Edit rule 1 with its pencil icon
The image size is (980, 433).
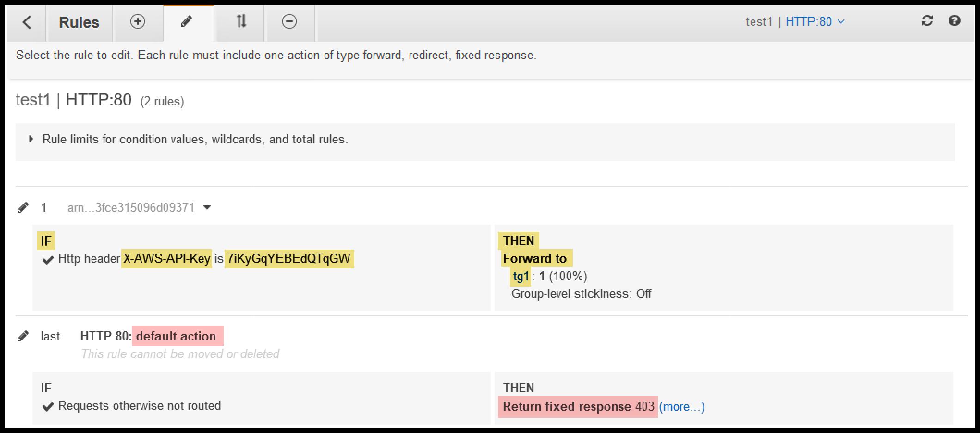tap(23, 207)
